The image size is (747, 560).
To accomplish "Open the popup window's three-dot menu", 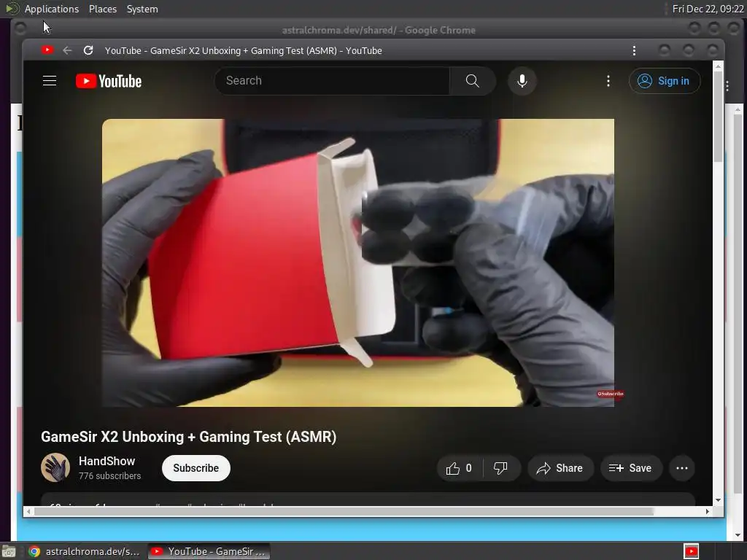I will 634,50.
